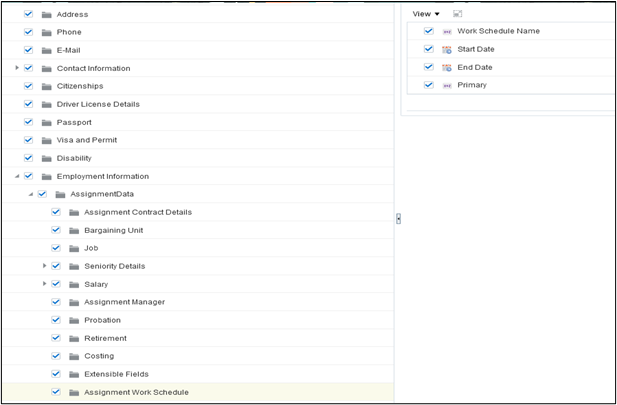The image size is (617, 405).
Task: Select the Extensible Fields tree item
Action: [x=116, y=374]
